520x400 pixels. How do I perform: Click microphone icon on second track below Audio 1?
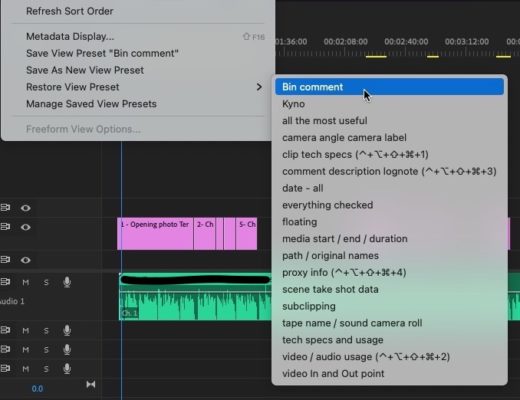67,349
